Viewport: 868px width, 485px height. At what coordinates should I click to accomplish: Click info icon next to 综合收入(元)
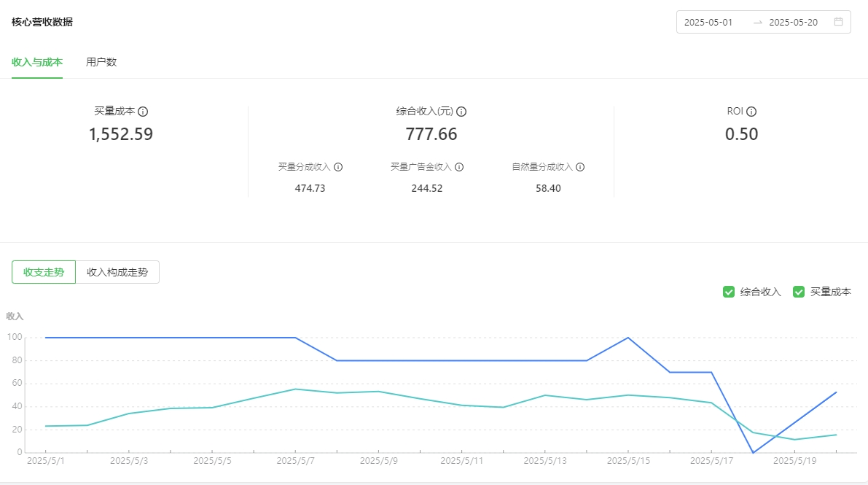click(461, 112)
